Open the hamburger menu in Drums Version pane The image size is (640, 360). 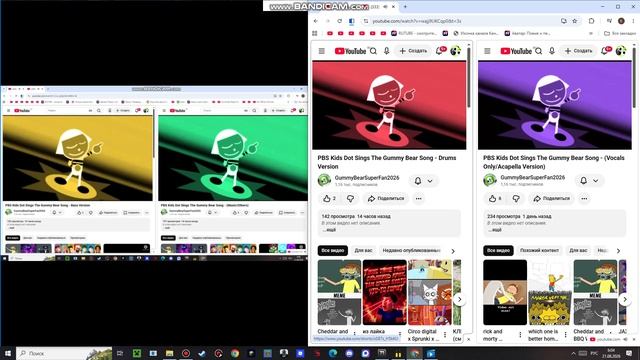[x=322, y=51]
